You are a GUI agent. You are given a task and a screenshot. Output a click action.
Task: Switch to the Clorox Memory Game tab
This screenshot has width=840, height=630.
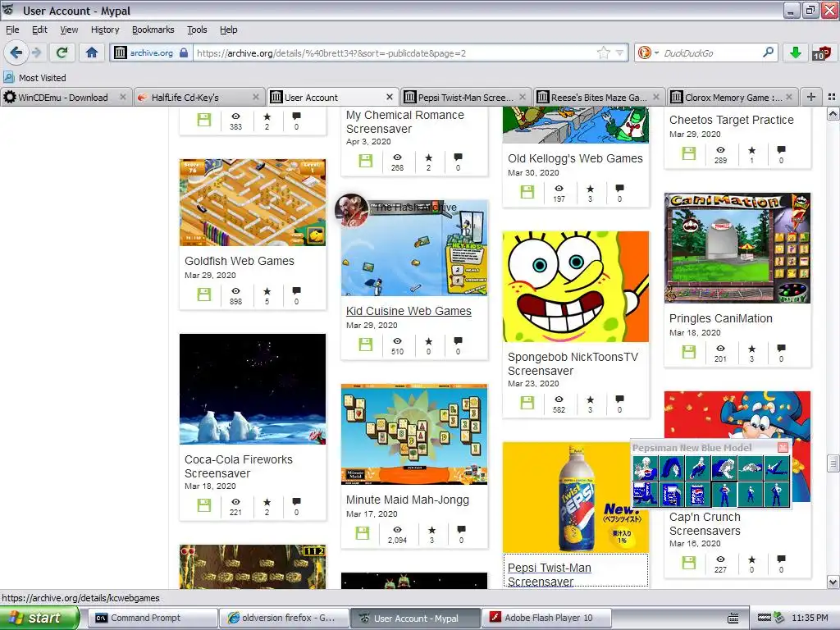pos(733,97)
